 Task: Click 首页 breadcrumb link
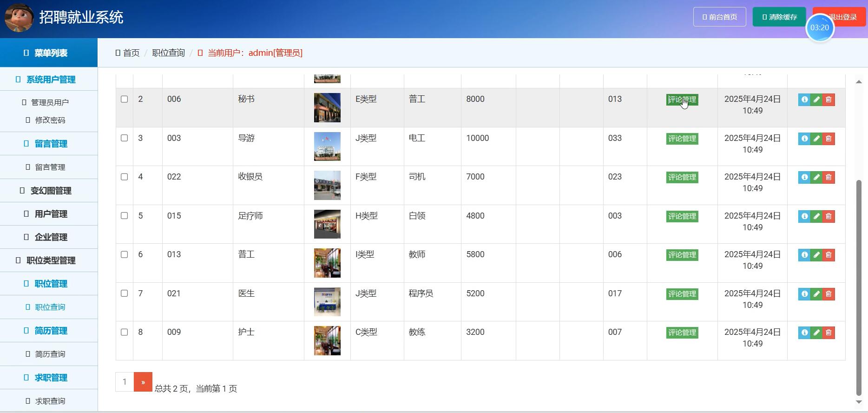click(x=131, y=53)
